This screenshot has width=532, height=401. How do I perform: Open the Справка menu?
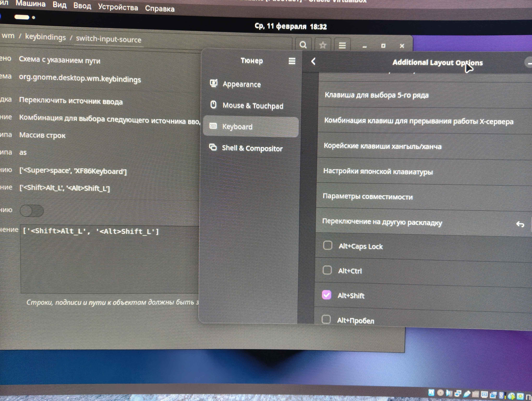click(x=160, y=9)
